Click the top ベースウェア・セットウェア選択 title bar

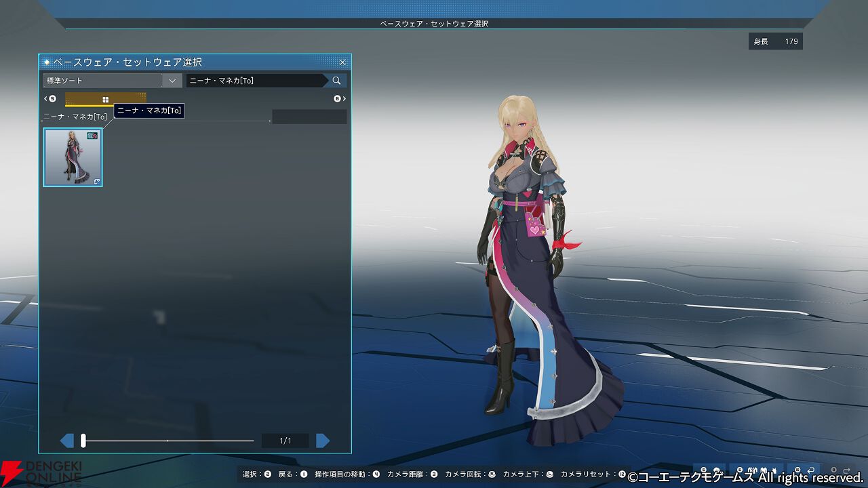pyautogui.click(x=434, y=24)
